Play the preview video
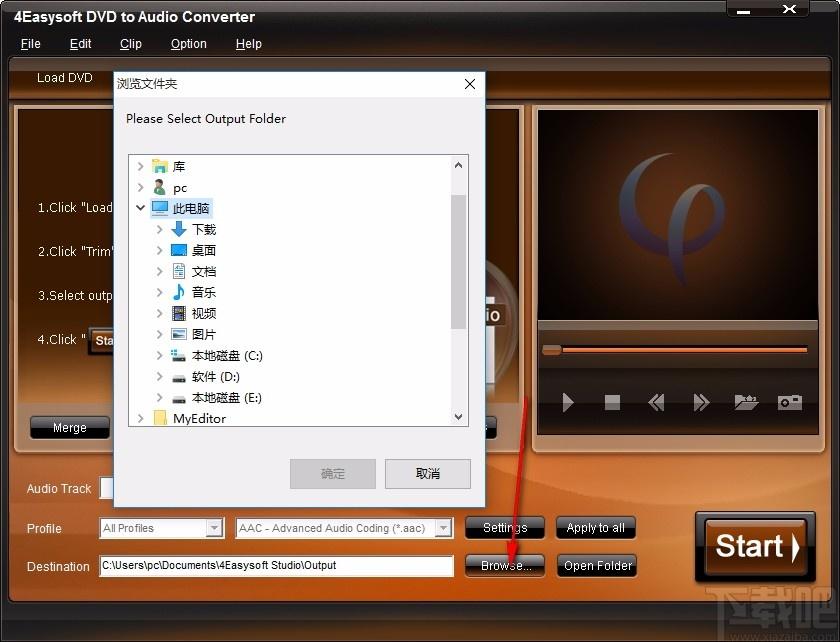 coord(568,402)
